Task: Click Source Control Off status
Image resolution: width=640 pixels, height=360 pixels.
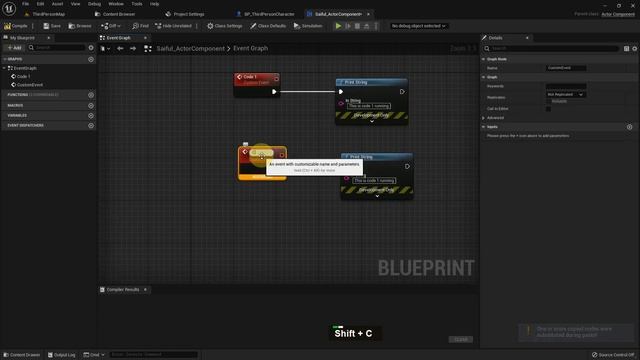Action: (613, 355)
